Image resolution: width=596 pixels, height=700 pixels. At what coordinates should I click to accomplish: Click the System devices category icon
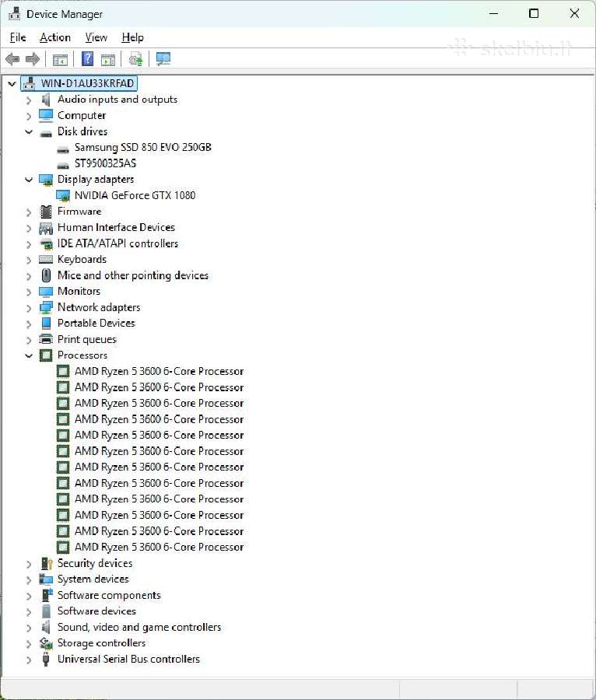(46, 579)
